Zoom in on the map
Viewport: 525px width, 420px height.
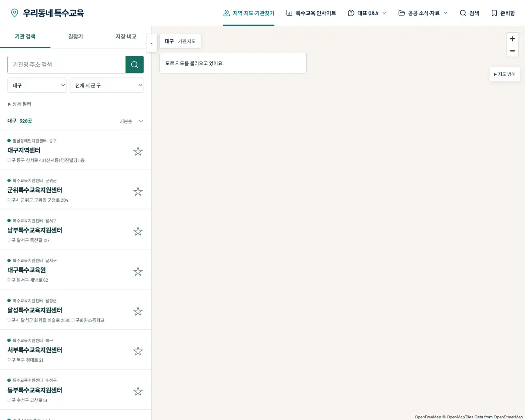click(x=512, y=39)
